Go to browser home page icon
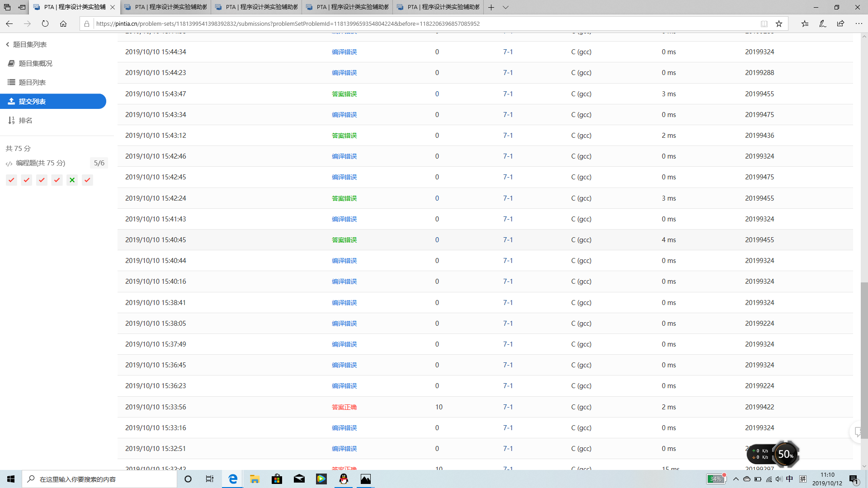The image size is (868, 488). [63, 23]
